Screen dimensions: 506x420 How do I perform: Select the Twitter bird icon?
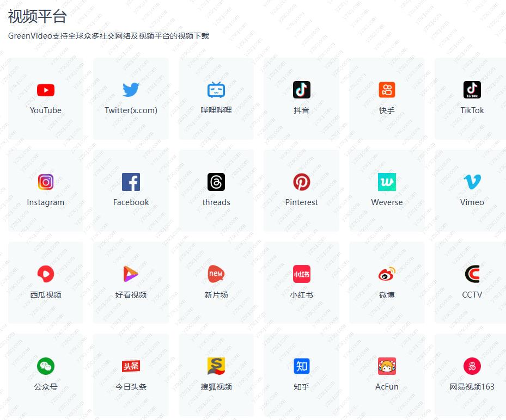(x=131, y=90)
